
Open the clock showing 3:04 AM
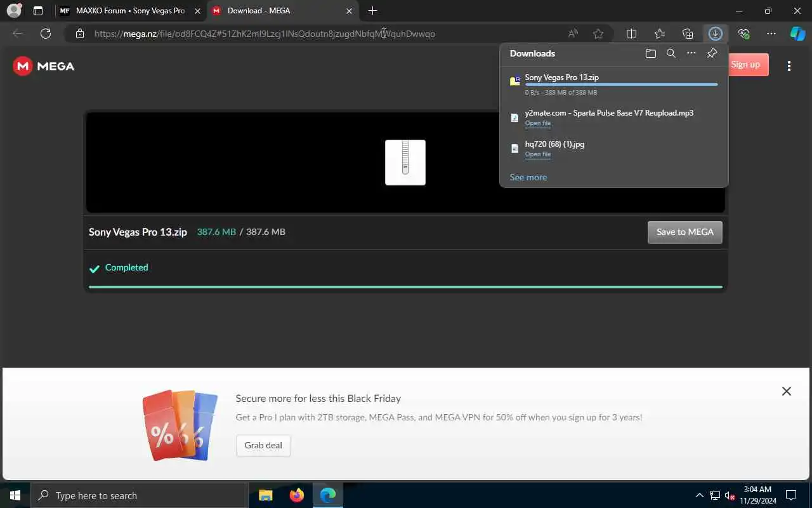click(x=757, y=495)
